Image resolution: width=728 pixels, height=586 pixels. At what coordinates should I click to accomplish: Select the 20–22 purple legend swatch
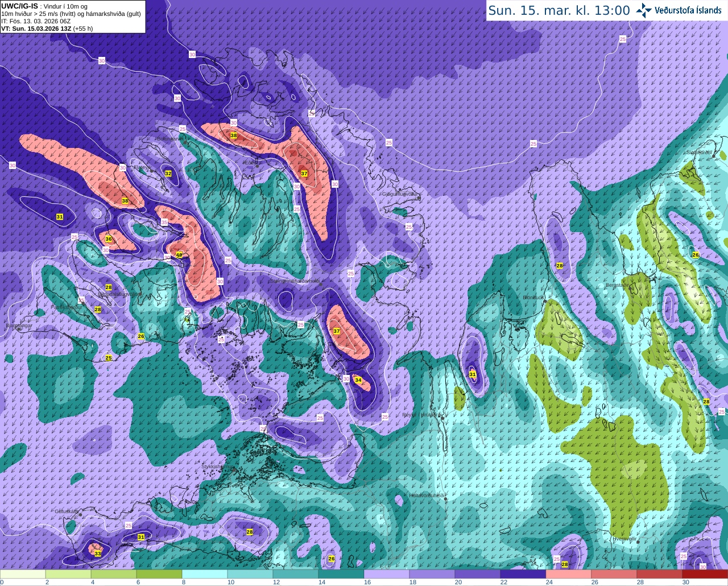pyautogui.click(x=478, y=574)
